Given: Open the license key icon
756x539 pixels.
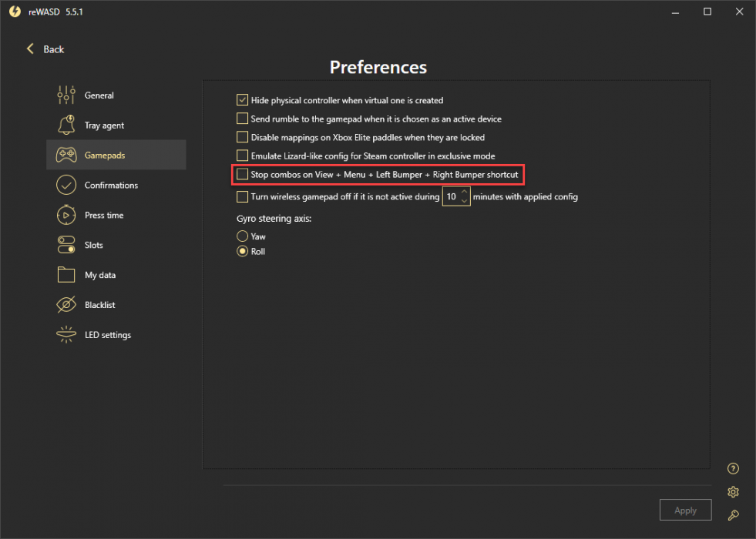Looking at the screenshot, I should pyautogui.click(x=733, y=515).
